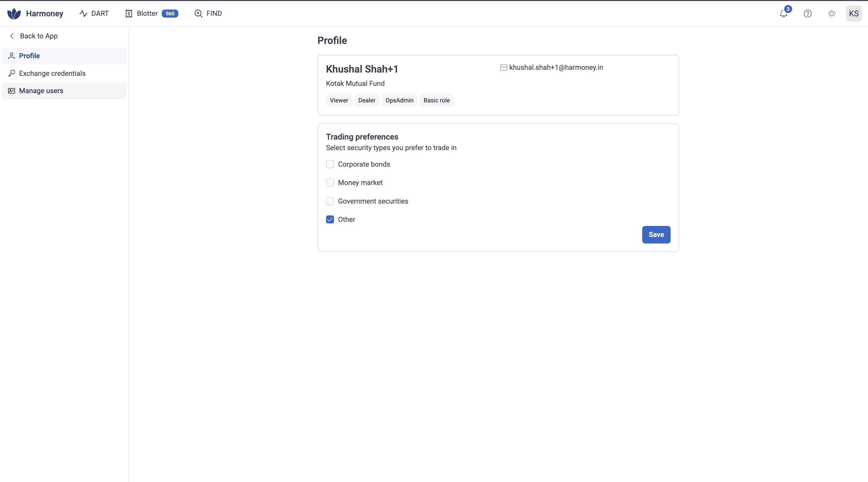Image resolution: width=868 pixels, height=482 pixels.
Task: Check the Money market option
Action: (330, 183)
